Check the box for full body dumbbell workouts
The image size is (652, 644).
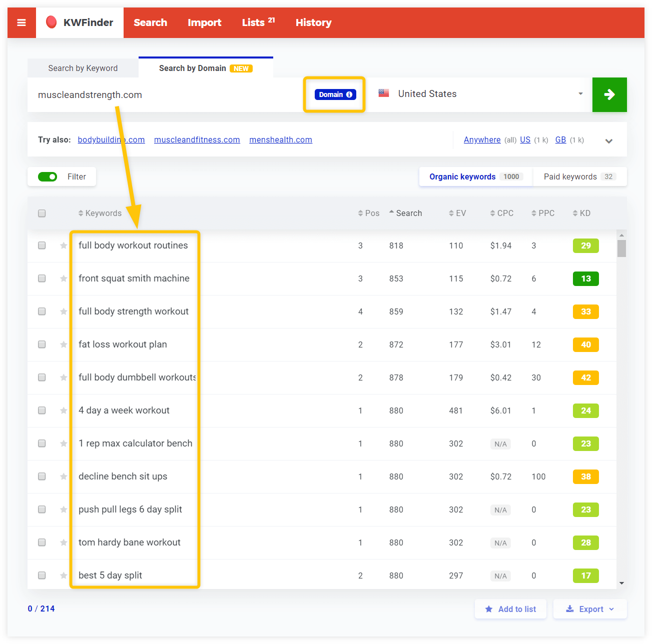point(42,377)
